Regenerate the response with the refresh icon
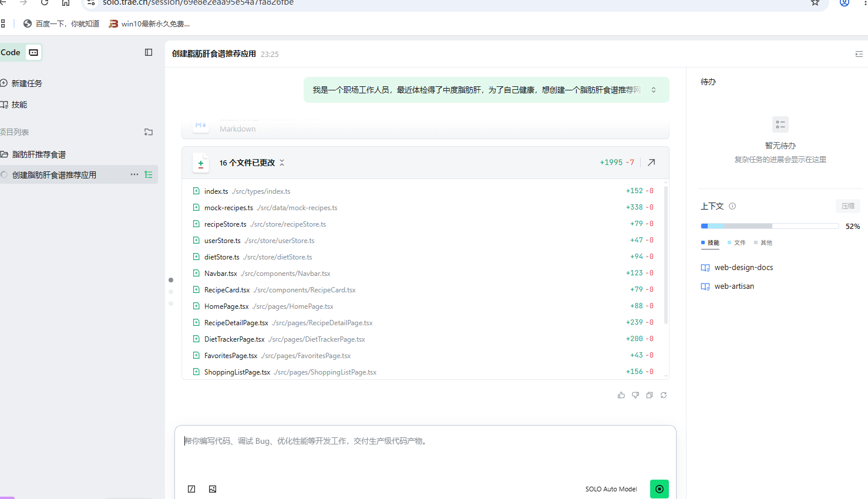The image size is (868, 499). pyautogui.click(x=663, y=395)
